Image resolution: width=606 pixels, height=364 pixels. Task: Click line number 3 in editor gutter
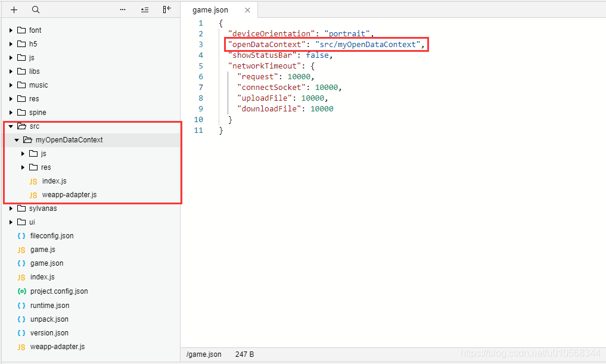(201, 45)
